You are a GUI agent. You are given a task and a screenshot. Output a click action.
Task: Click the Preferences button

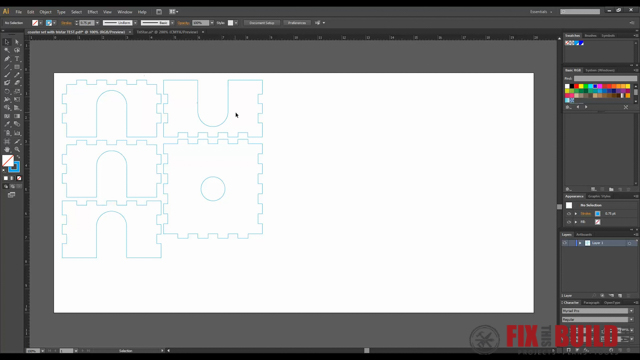[x=297, y=23]
